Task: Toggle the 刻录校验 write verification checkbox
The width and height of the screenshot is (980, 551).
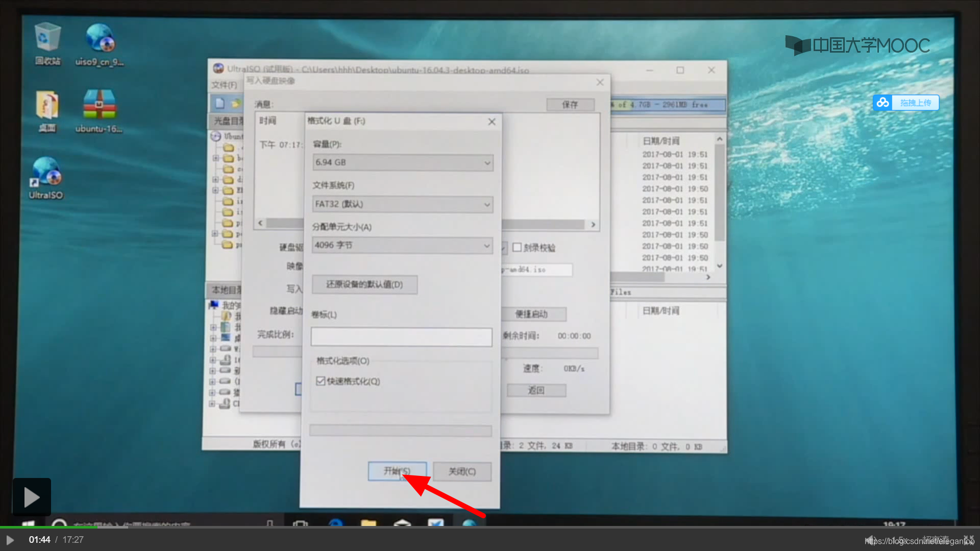Action: 518,247
